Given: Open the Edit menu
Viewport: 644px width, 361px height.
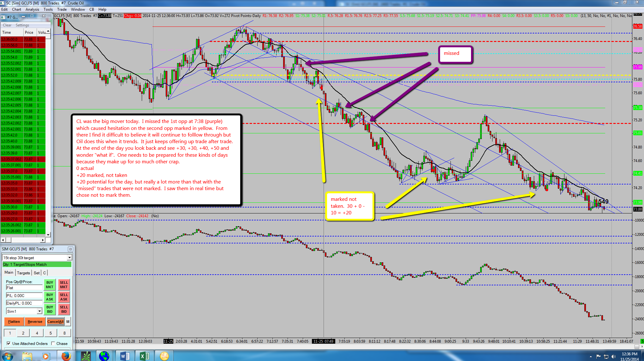Looking at the screenshot, I should click(x=4, y=9).
